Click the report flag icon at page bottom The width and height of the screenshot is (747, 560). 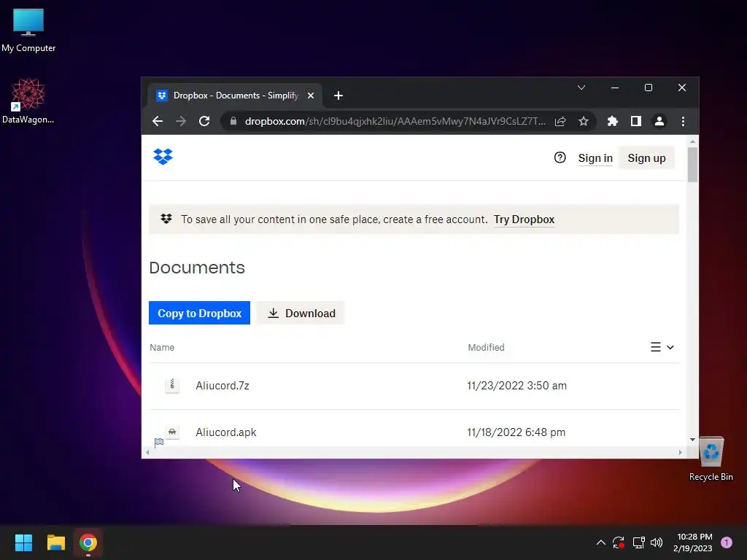click(x=159, y=443)
